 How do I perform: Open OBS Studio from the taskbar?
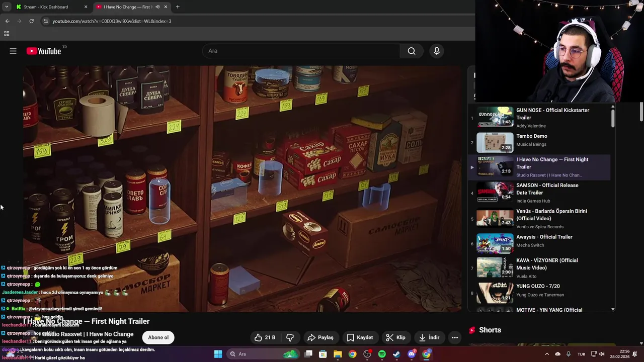pos(367,354)
